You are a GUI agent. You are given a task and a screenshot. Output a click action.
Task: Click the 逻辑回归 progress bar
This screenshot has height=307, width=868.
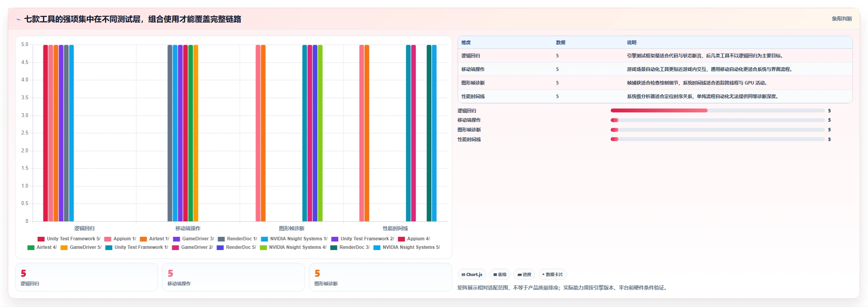[718, 110]
